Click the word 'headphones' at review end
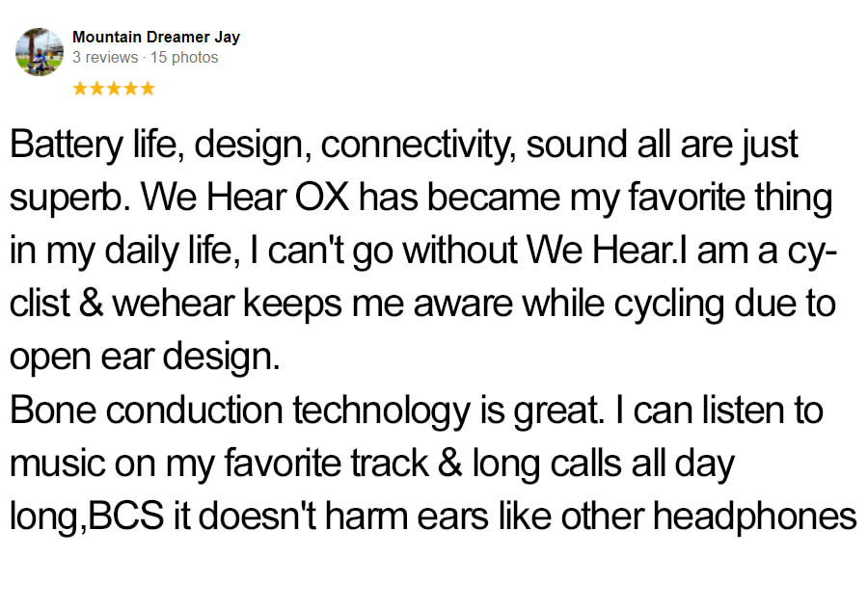 click(755, 517)
